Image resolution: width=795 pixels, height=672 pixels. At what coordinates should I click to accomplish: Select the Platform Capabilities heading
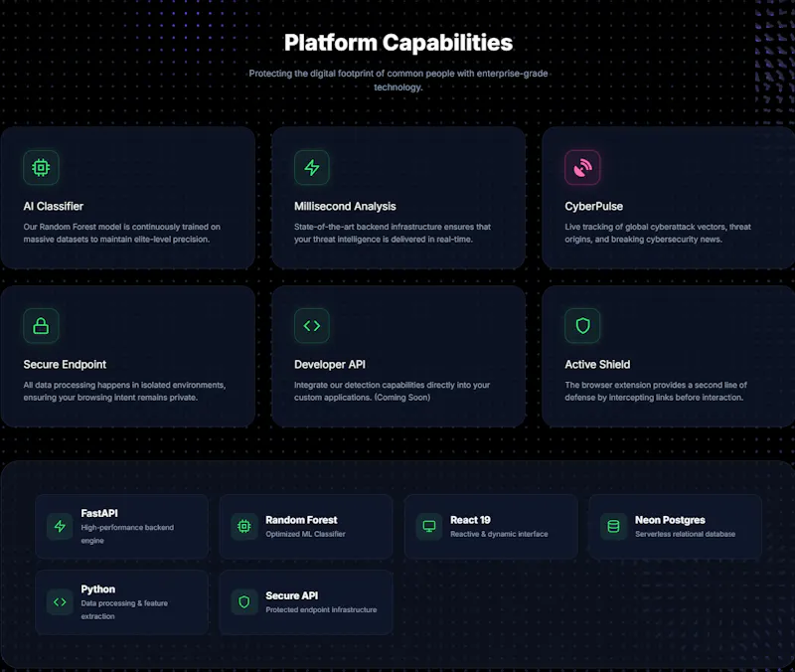coord(398,43)
